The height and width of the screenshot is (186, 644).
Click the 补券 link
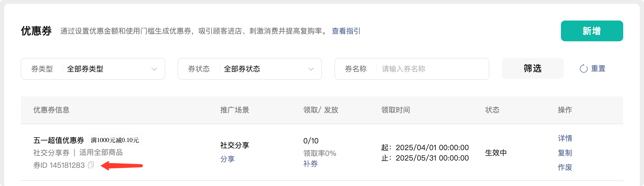point(311,164)
